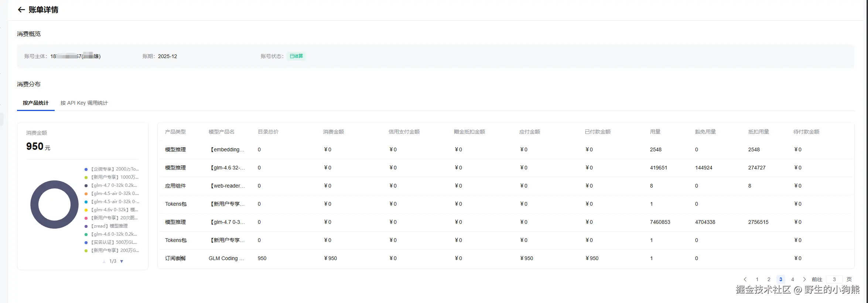Jump to page 2 in pagination

769,279
